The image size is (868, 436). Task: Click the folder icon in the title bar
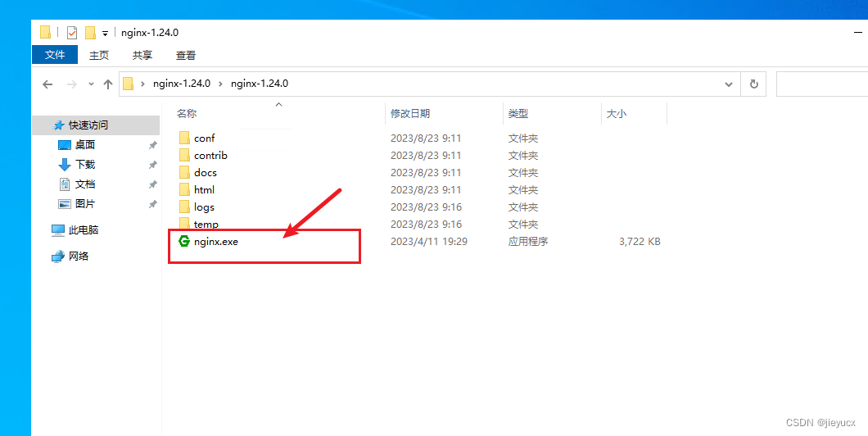(x=46, y=32)
